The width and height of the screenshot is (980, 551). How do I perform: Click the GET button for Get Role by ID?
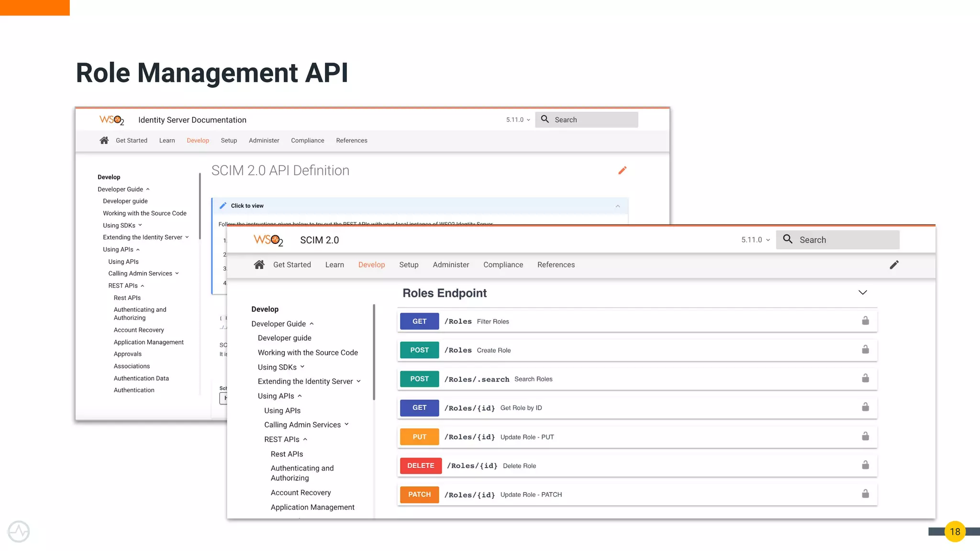pos(419,408)
